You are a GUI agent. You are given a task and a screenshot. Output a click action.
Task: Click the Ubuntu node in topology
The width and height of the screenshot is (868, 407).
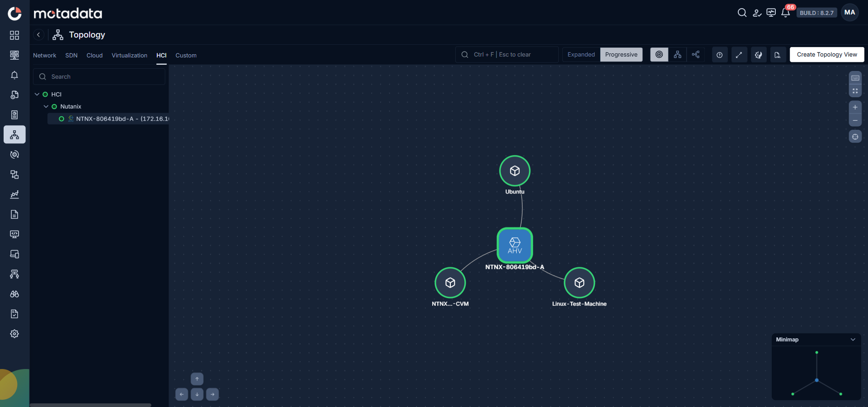tap(514, 171)
